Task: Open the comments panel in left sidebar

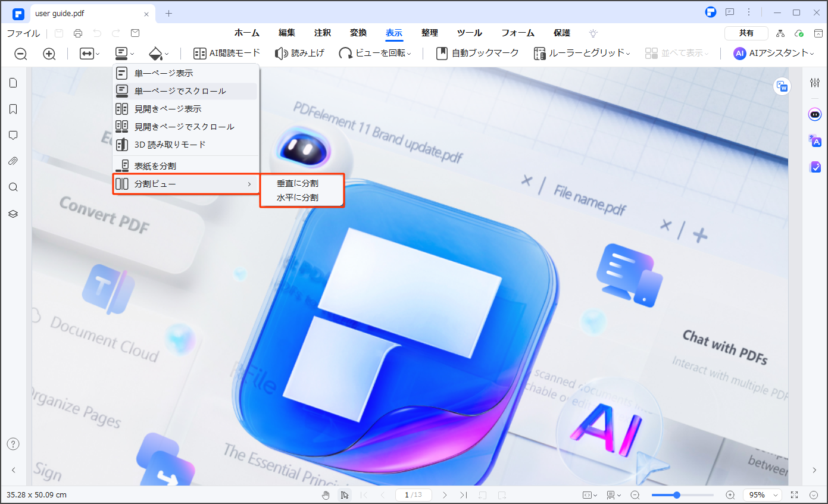Action: [13, 135]
